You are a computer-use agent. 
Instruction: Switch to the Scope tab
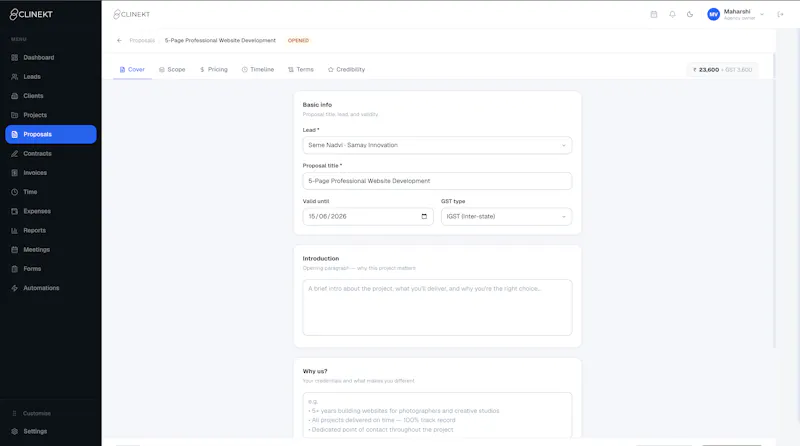(172, 69)
